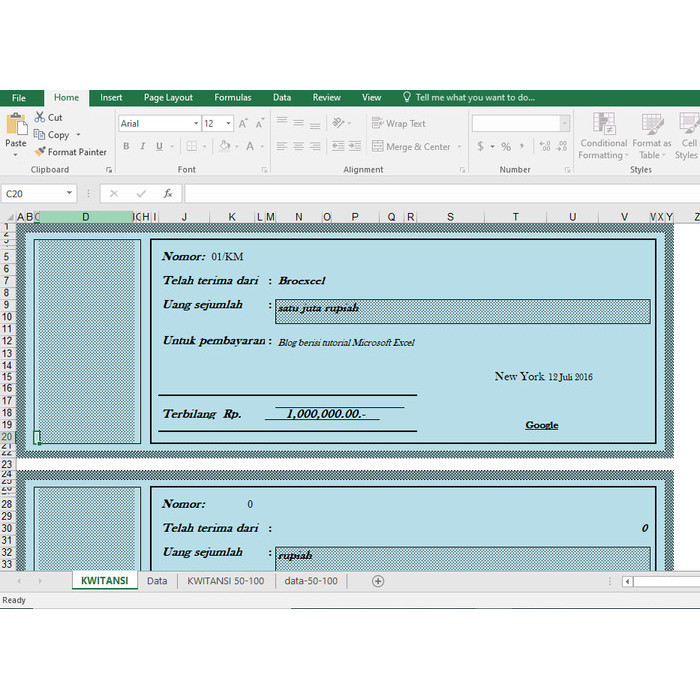This screenshot has width=700, height=700.
Task: Toggle Italic formatting
Action: click(x=143, y=146)
